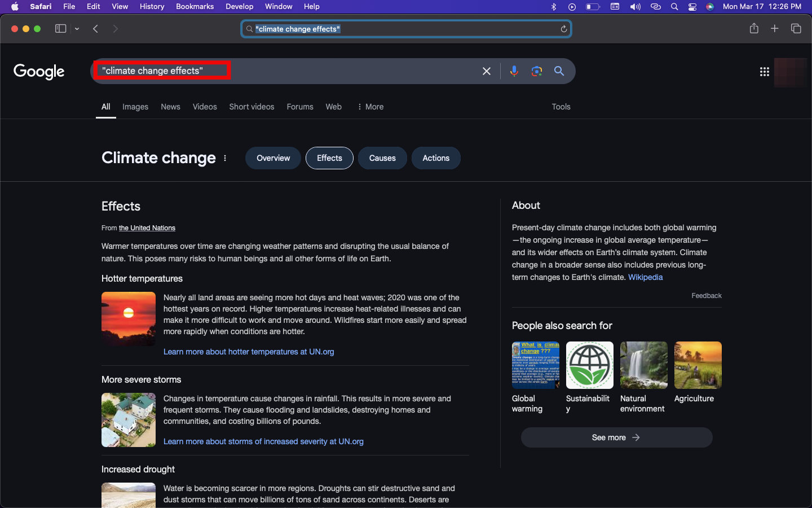The image size is (812, 508).
Task: Open search Tools options
Action: click(x=561, y=107)
